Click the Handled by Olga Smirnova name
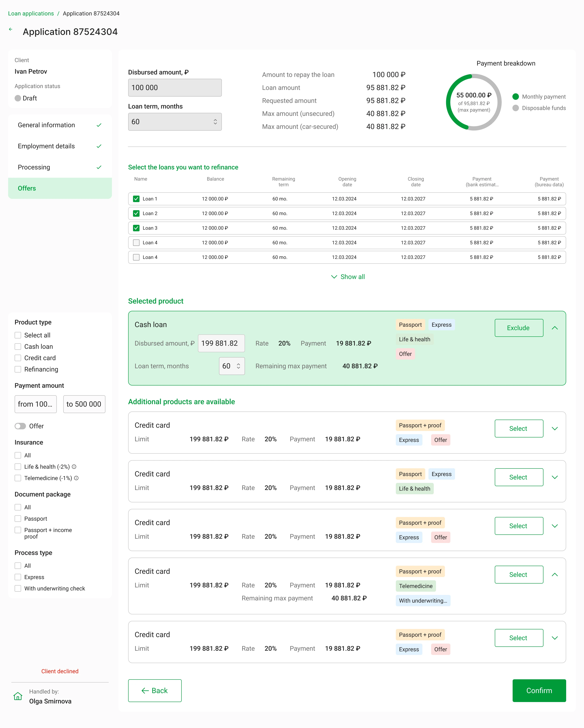Viewport: 584px width, 728px height. pos(50,701)
